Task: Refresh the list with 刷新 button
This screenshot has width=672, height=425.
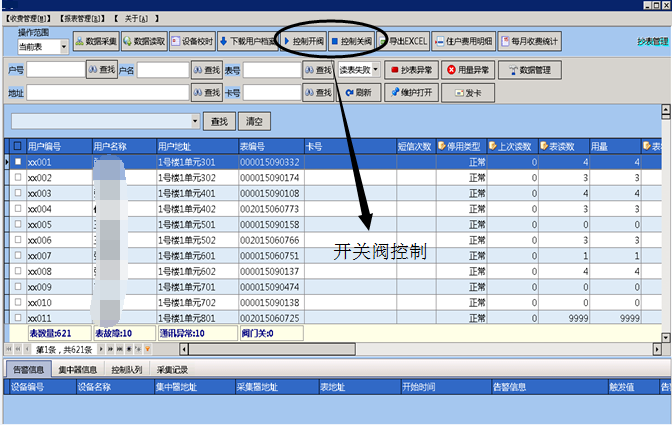Action: coord(358,93)
